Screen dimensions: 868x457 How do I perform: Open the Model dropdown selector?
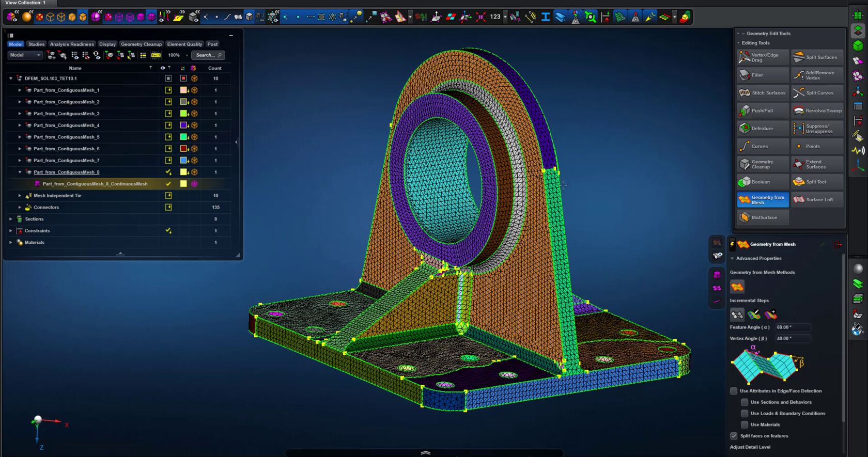[25, 55]
